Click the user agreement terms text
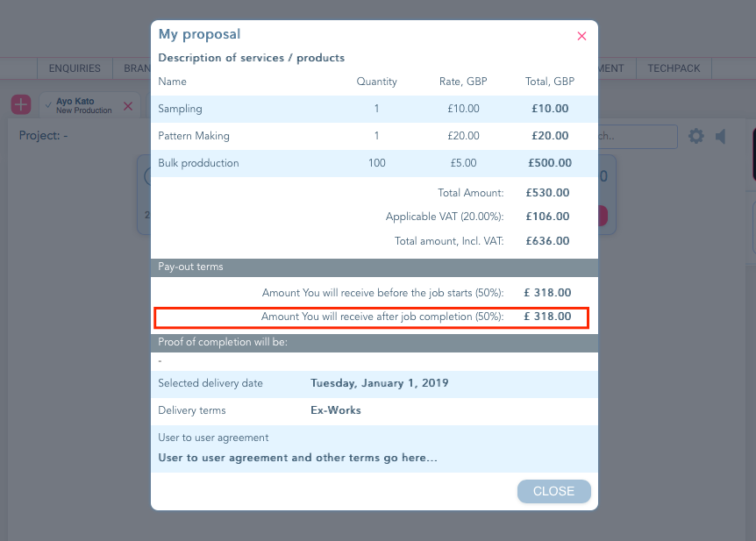 (x=297, y=458)
